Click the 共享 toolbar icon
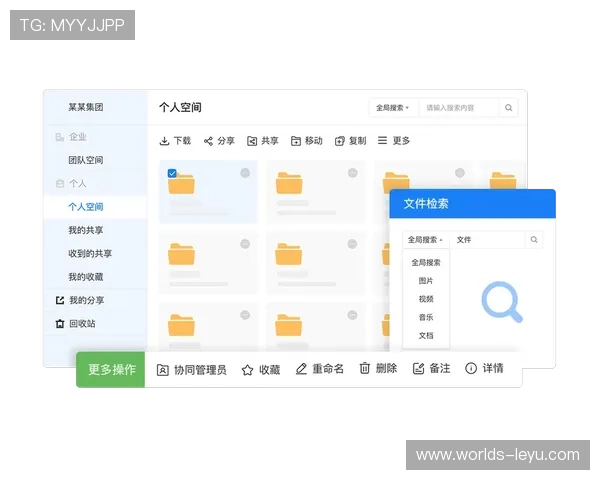The image size is (600, 480). coord(252,141)
